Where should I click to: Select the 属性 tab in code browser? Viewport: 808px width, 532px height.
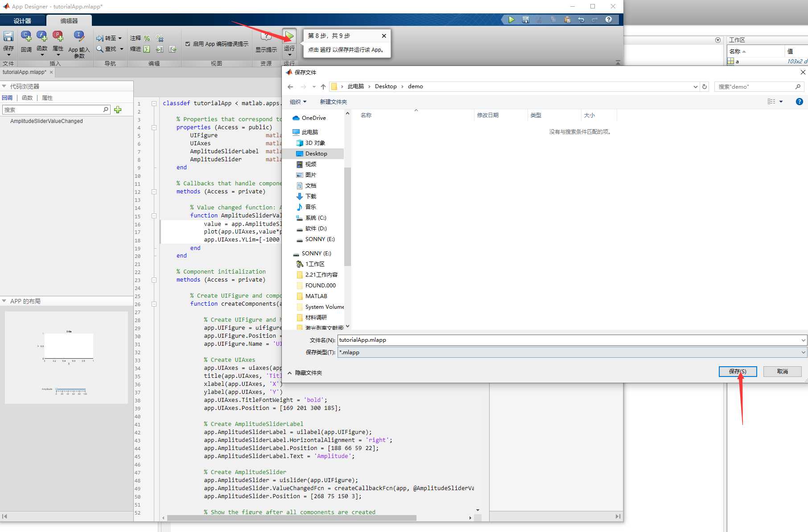point(47,98)
